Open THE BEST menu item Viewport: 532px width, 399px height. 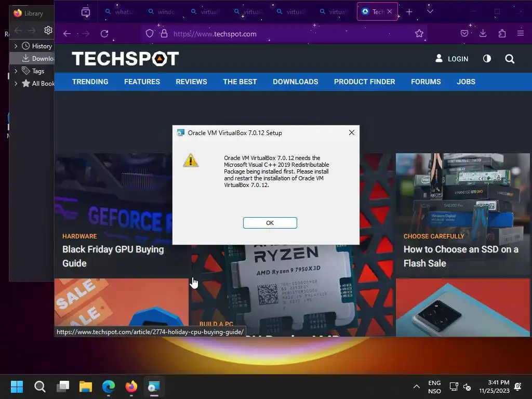click(x=240, y=82)
